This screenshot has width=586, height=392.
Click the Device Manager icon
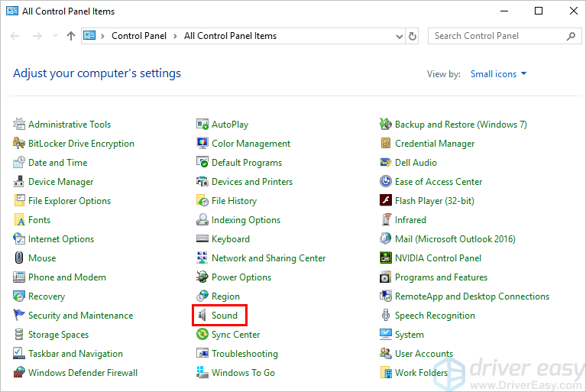(x=20, y=182)
